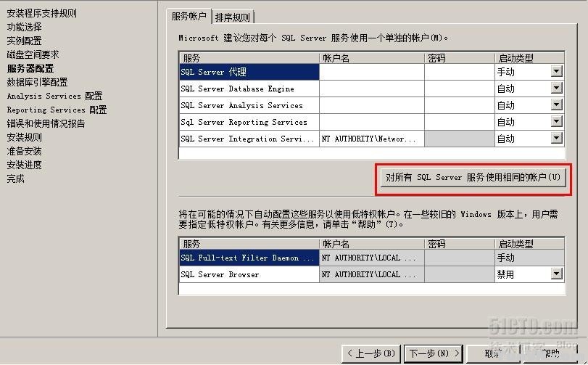
Task: Select the SQL Server 代理 service row
Action: [249, 72]
